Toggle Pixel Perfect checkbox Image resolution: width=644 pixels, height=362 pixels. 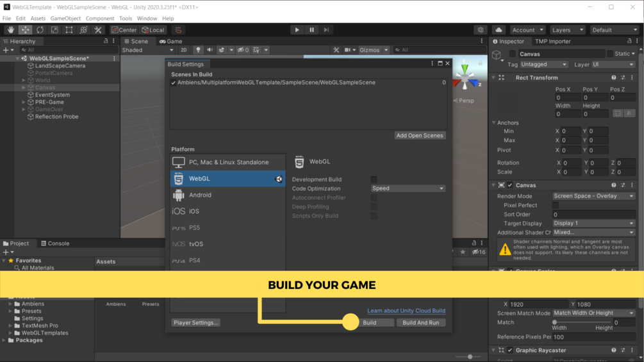click(556, 205)
